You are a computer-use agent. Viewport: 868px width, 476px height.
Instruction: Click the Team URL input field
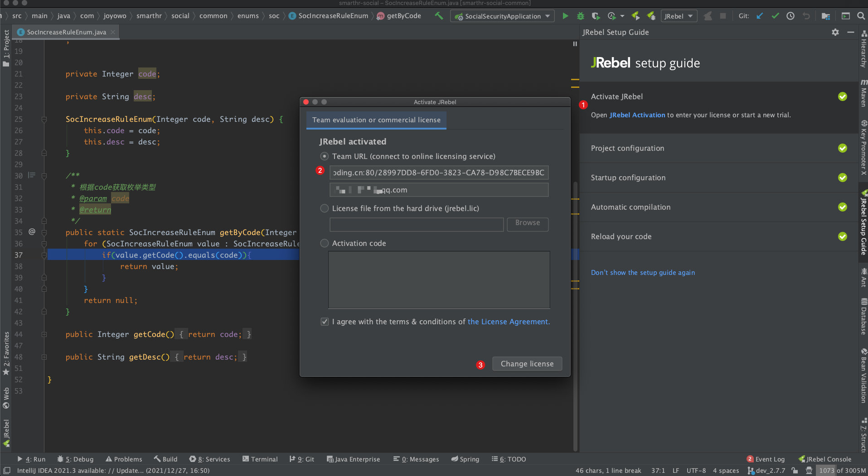coord(439,173)
